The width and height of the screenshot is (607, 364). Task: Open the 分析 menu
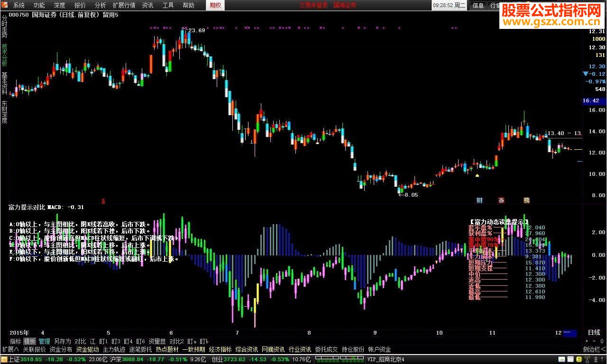coord(101,5)
